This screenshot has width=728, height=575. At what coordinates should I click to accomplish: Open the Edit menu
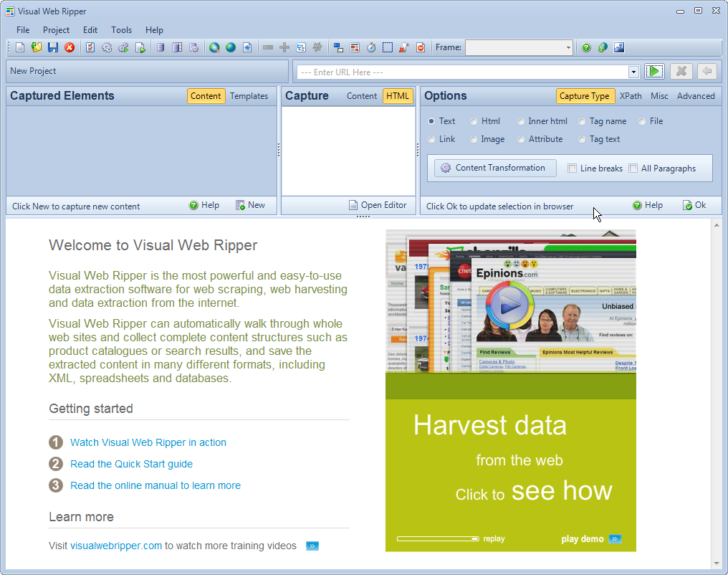tap(90, 29)
